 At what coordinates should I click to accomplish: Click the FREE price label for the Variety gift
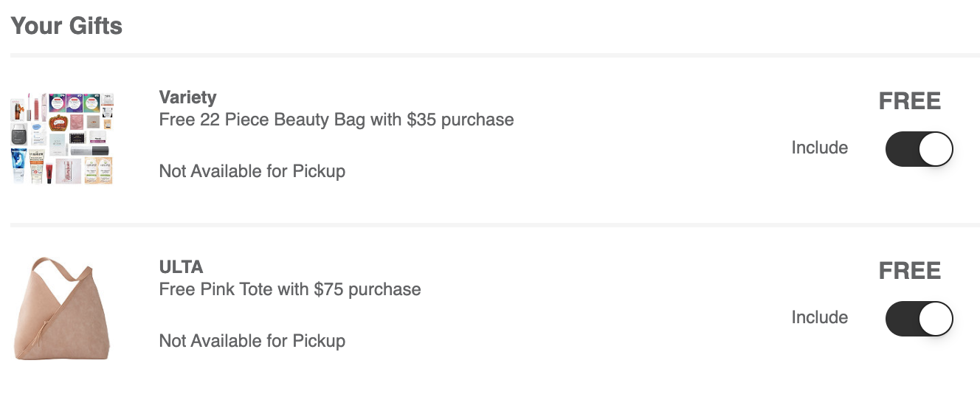[x=910, y=101]
